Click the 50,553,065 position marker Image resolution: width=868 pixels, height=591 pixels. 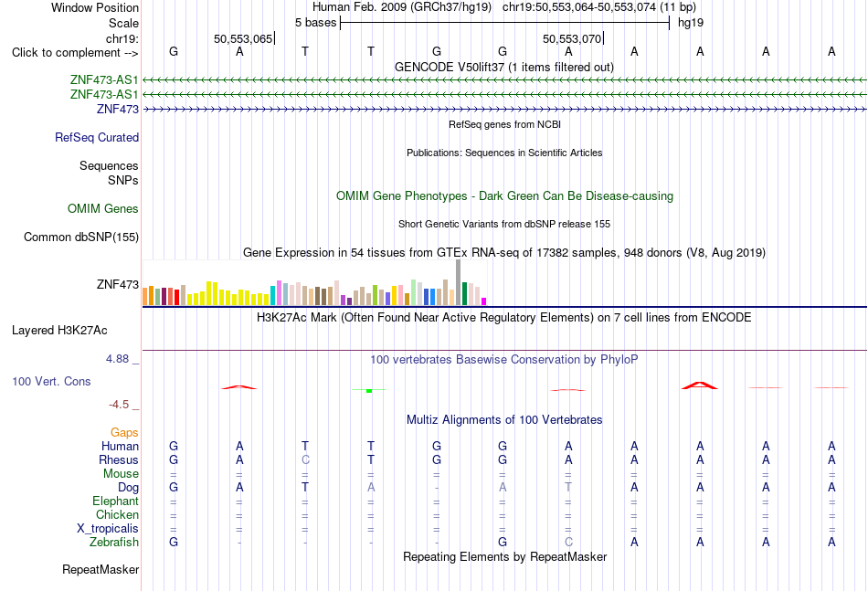(x=244, y=38)
